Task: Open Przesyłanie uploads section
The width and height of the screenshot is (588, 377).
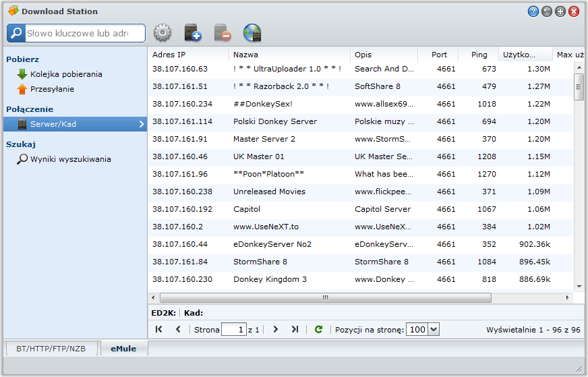Action: tap(45, 89)
